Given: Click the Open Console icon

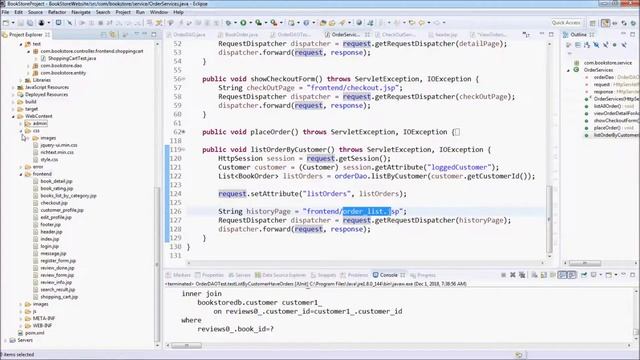Looking at the screenshot, I should coord(609,275).
